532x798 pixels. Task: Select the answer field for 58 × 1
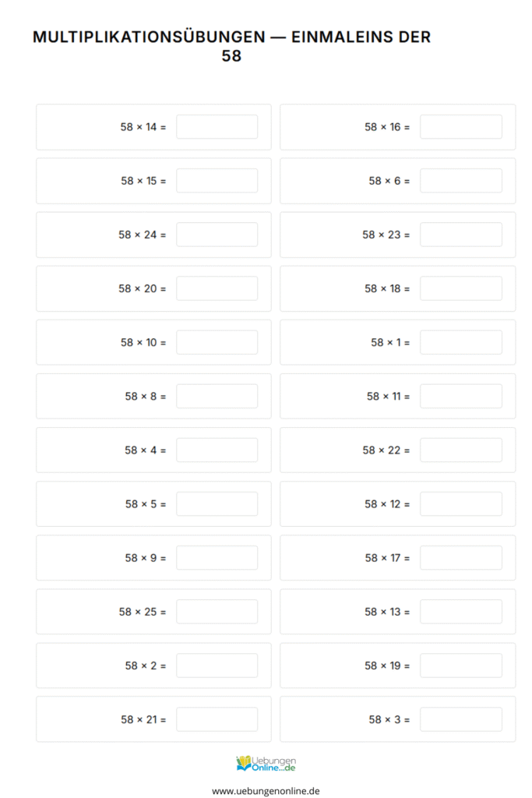coord(461,342)
